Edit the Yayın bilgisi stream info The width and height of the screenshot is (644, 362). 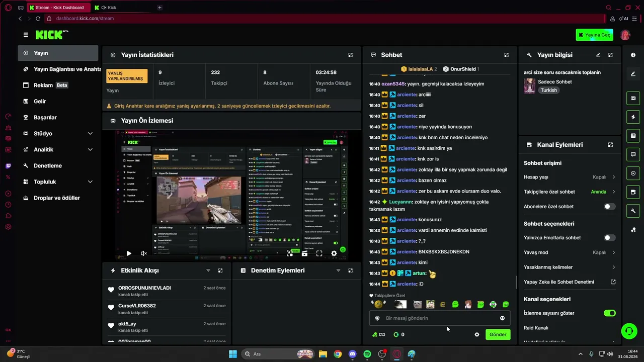click(598, 55)
